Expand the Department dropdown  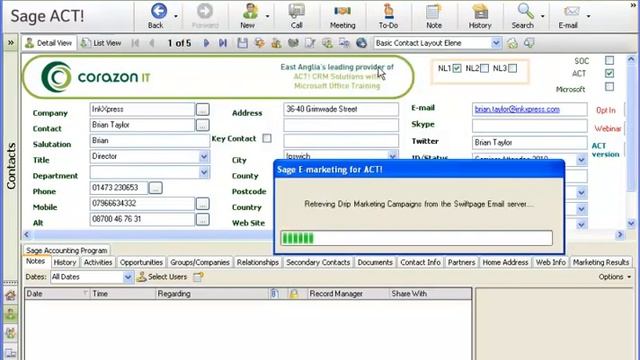coord(204,173)
